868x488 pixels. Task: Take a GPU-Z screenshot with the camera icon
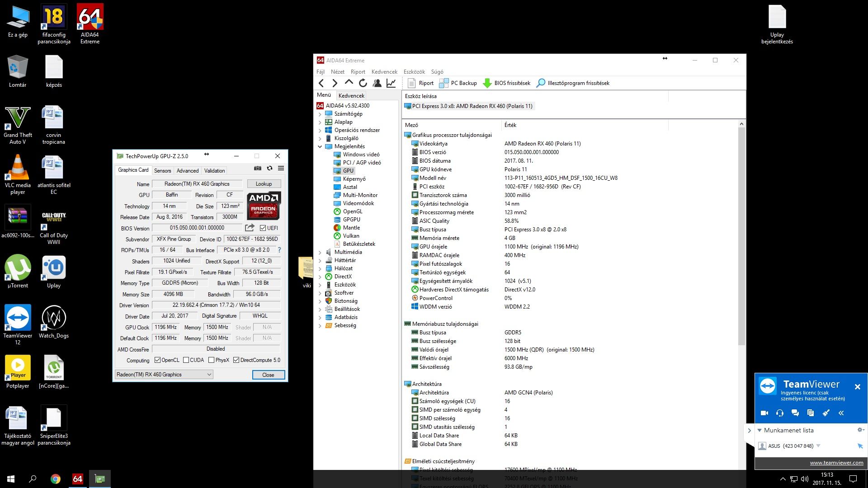(258, 168)
